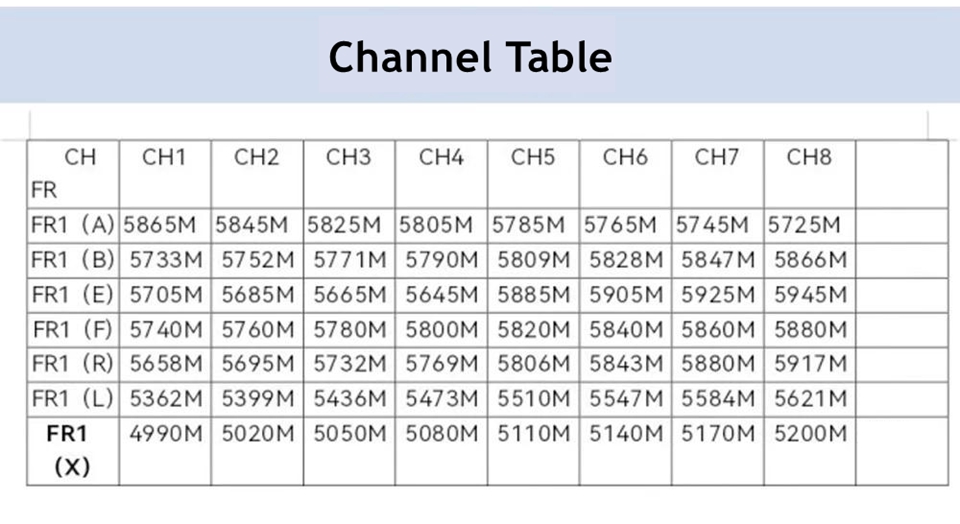Select the 5945M frequency cell

[810, 295]
